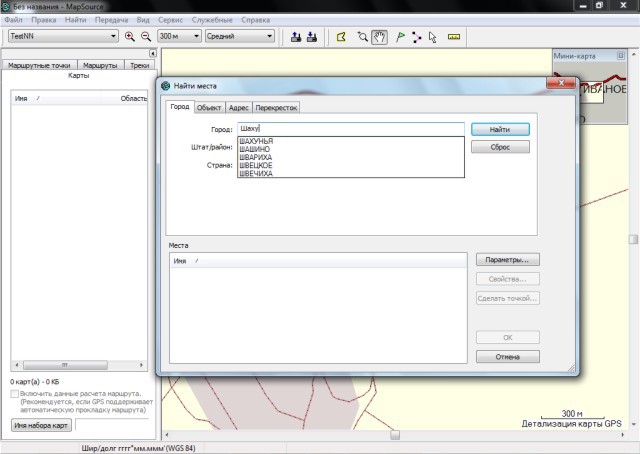
Task: Select the zoom tool in toolbar
Action: 362,37
